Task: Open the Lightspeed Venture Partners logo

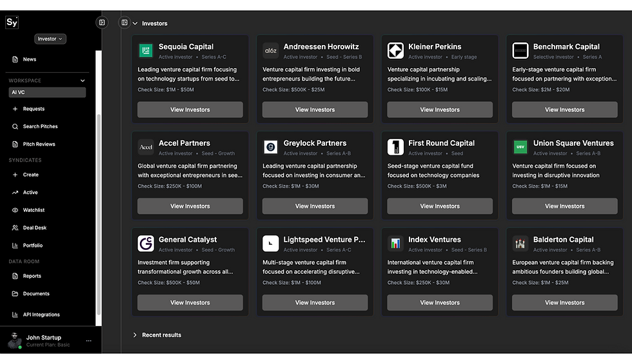Action: 270,244
